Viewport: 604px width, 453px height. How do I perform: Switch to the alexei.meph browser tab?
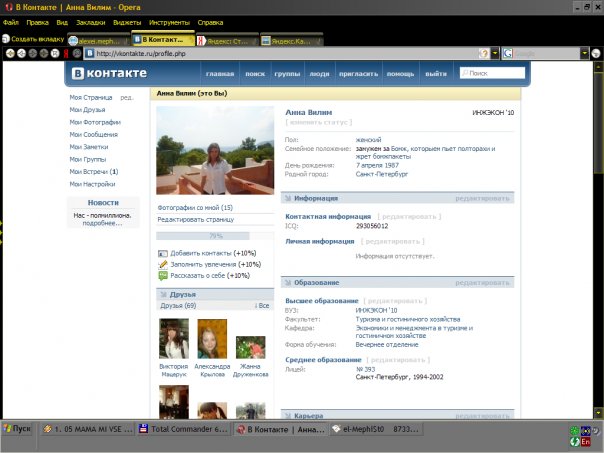tap(101, 41)
